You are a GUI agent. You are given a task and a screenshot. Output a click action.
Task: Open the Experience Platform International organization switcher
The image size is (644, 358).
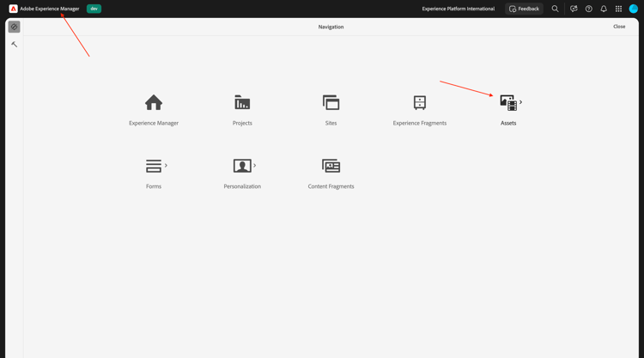click(459, 9)
